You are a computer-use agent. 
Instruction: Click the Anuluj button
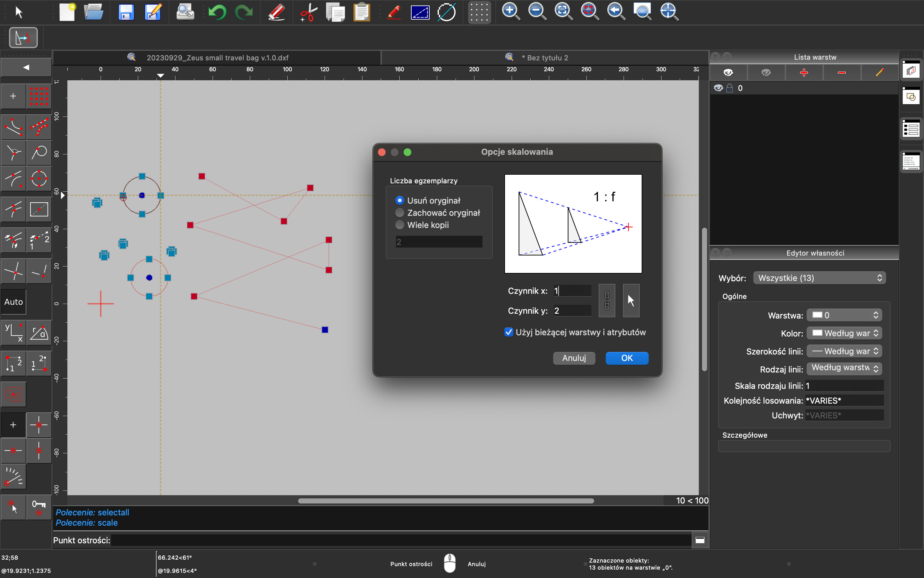click(574, 358)
